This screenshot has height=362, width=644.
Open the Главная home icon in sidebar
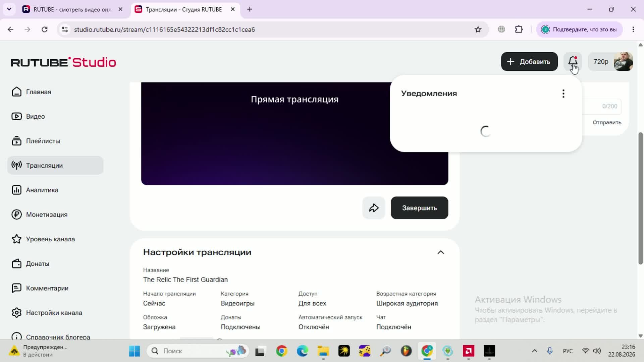[16, 92]
